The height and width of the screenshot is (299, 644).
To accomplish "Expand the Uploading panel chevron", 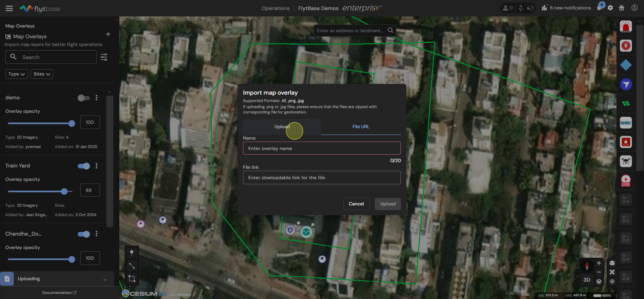I will coord(105,279).
